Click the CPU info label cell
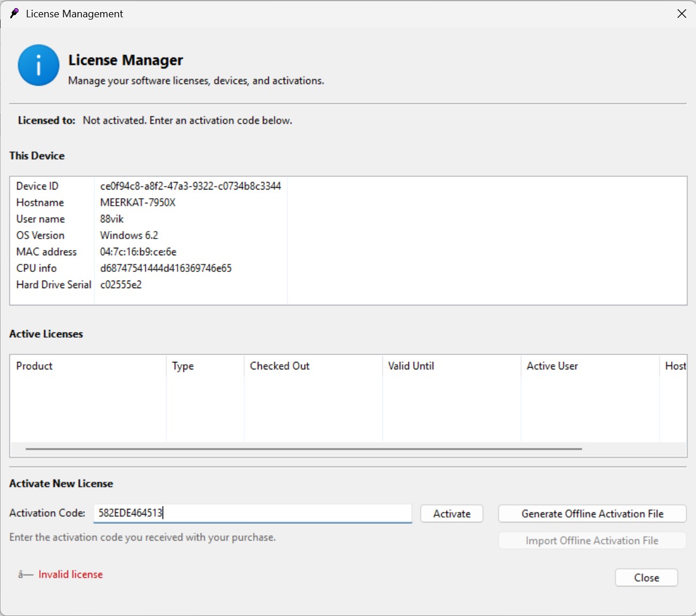This screenshot has width=696, height=616. pos(36,268)
